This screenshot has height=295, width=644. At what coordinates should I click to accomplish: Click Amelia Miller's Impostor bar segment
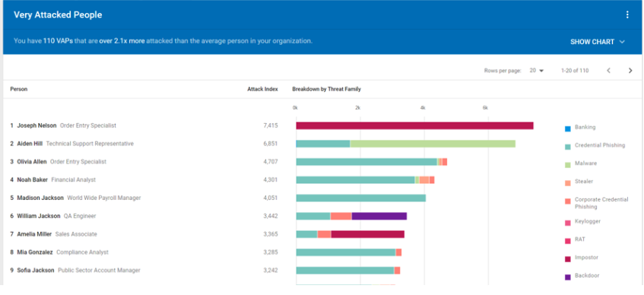(x=367, y=234)
